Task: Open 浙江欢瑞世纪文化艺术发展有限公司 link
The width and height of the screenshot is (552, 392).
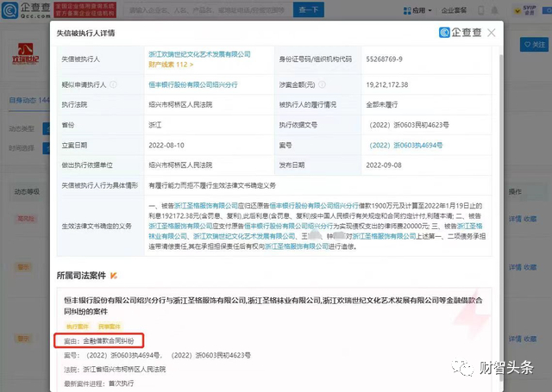Action: [x=199, y=54]
